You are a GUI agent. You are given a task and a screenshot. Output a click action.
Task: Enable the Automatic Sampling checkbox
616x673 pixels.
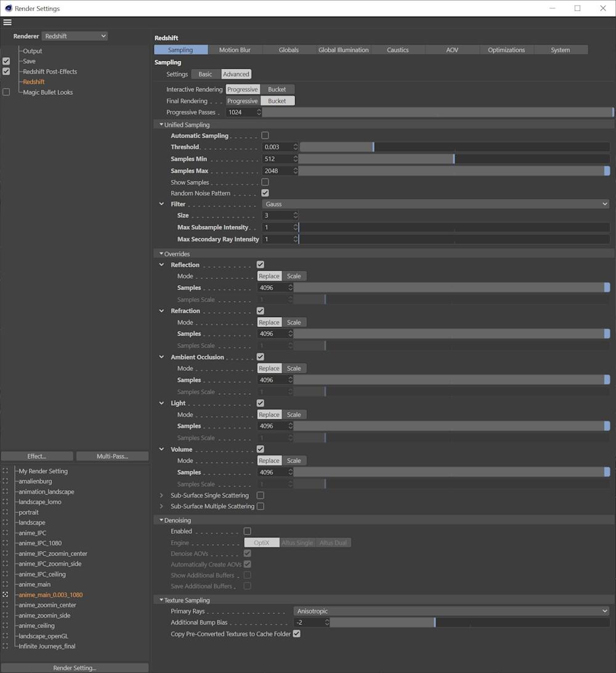[265, 135]
